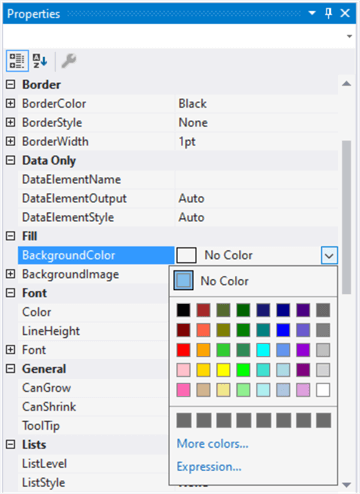Pick the red color swatch
The width and height of the screenshot is (360, 494).
point(183,350)
